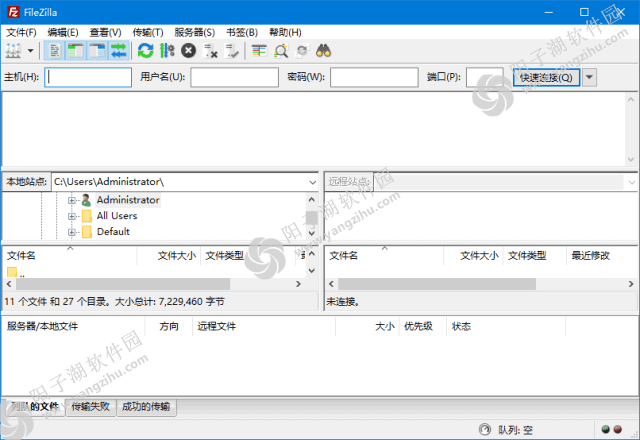Click queue 状态 column header

point(506,327)
